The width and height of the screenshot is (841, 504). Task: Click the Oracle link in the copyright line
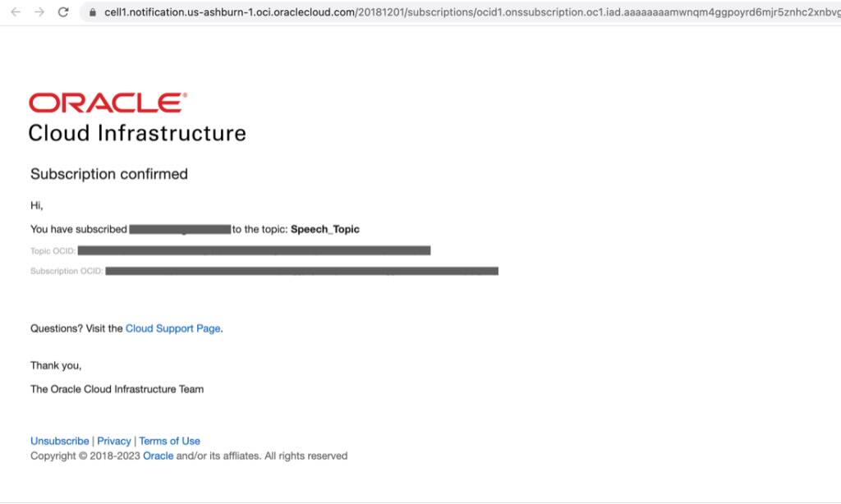(x=158, y=456)
